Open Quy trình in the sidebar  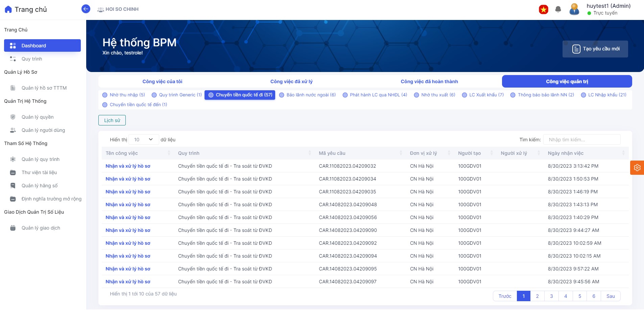tap(32, 59)
